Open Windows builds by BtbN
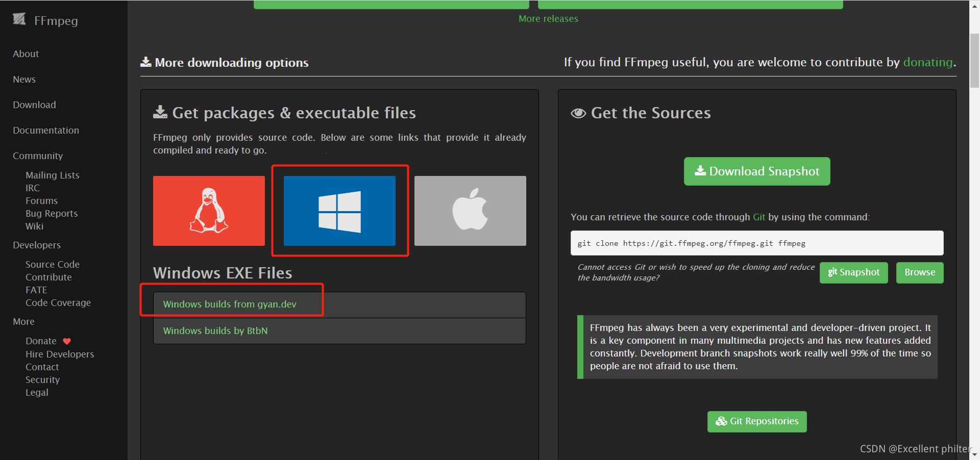The height and width of the screenshot is (460, 980). pos(215,330)
